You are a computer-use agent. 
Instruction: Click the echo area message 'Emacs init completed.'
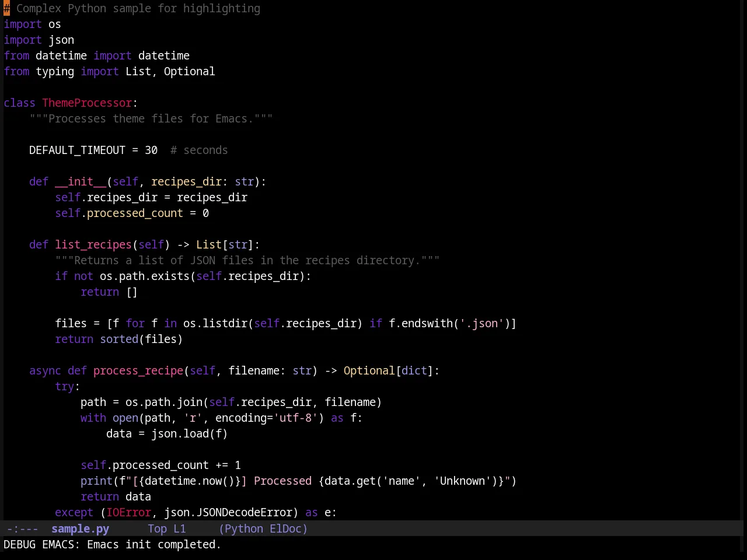pyautogui.click(x=154, y=544)
